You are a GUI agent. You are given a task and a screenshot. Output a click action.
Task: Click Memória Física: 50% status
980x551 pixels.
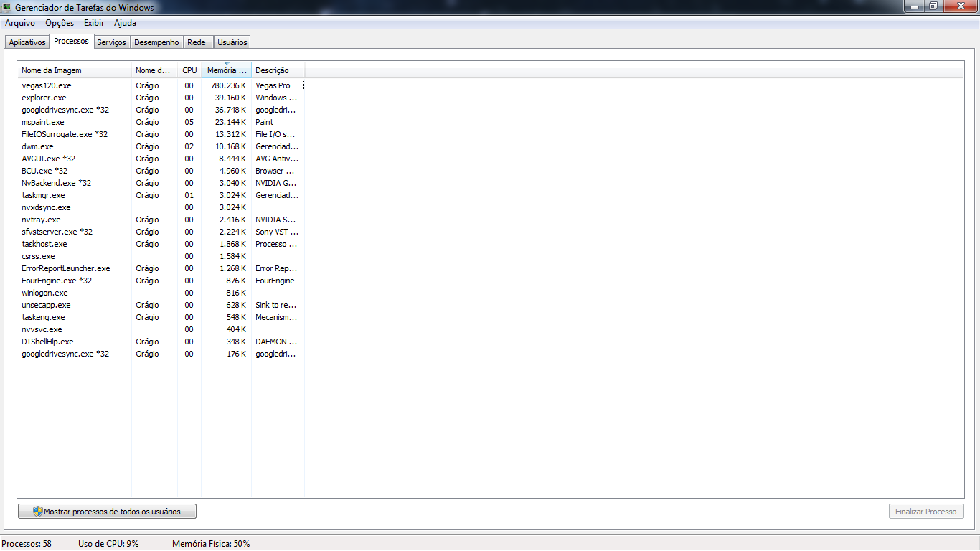point(211,544)
